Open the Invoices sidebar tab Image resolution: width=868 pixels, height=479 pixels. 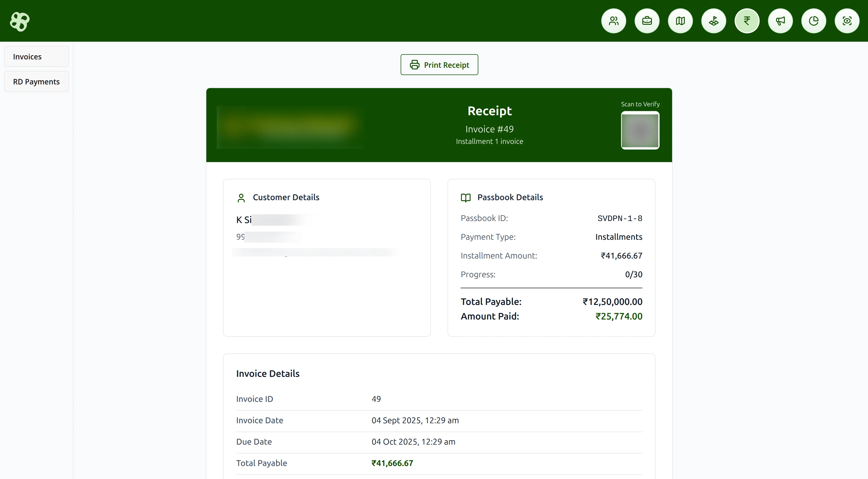(x=36, y=57)
